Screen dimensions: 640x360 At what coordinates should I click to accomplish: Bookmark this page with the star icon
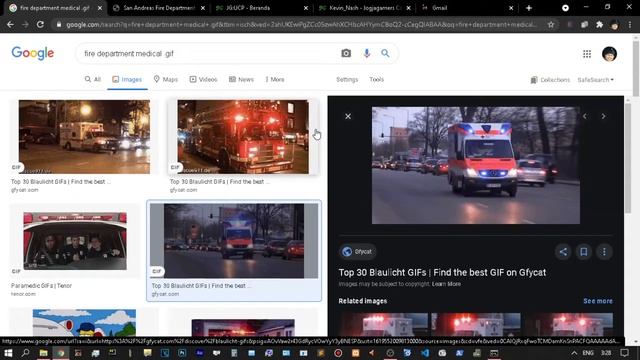point(551,24)
